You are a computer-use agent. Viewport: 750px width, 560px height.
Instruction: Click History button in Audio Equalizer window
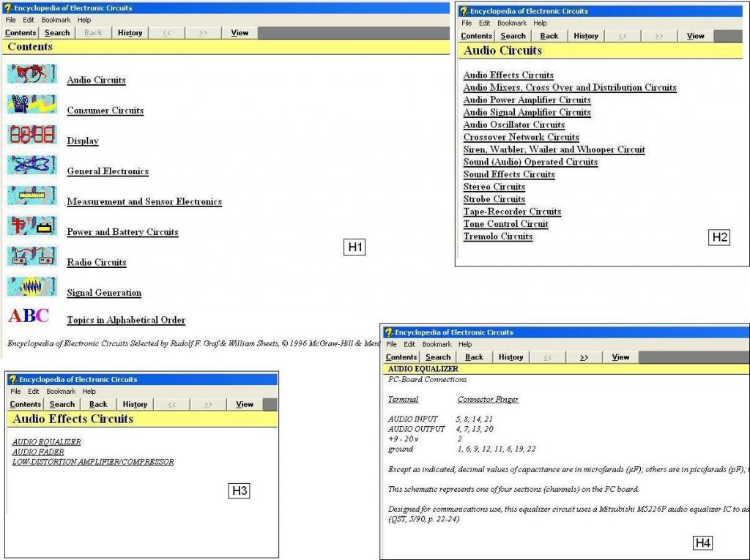[510, 356]
